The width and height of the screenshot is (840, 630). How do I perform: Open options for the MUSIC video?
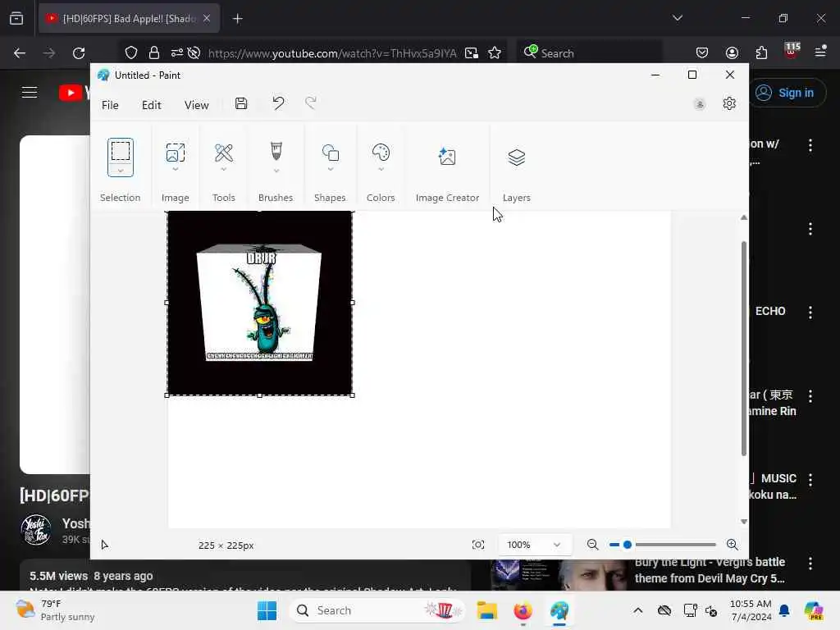click(810, 479)
